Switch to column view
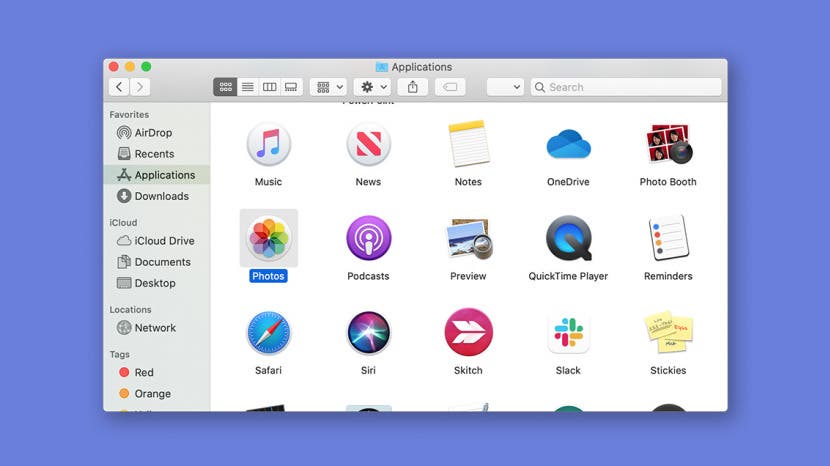The width and height of the screenshot is (830, 466). (269, 87)
